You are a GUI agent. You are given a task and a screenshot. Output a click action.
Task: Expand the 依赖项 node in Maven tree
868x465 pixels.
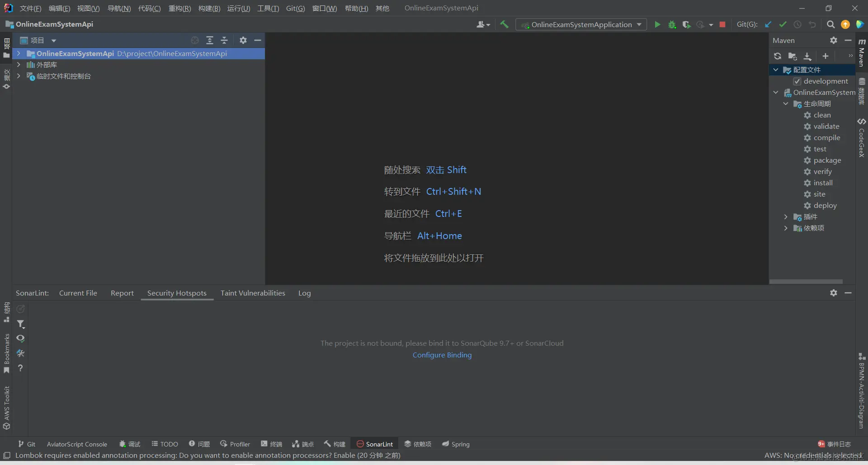click(786, 228)
